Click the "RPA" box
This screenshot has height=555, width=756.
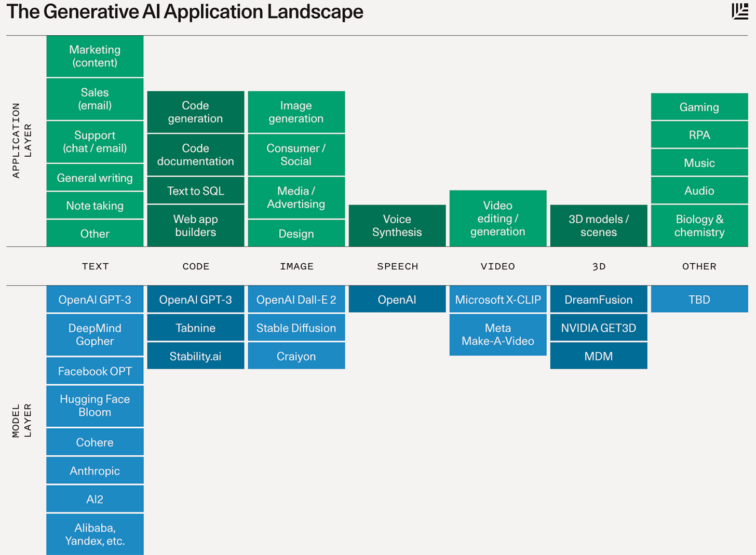[x=699, y=135]
